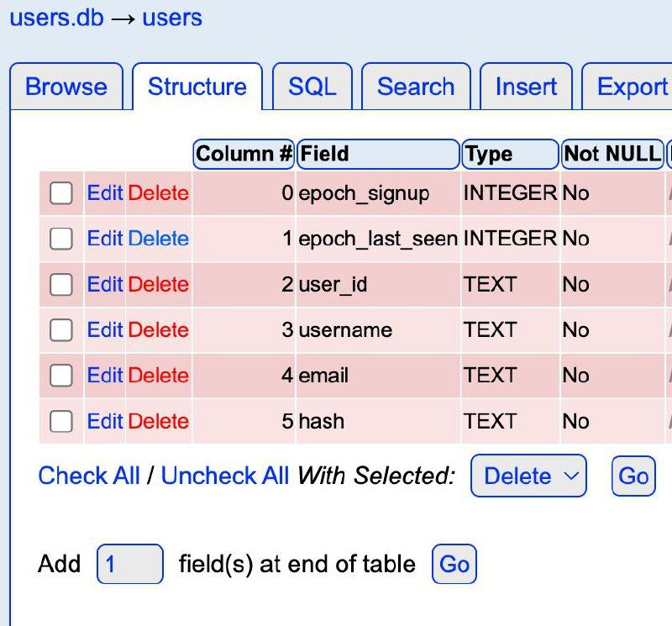Click the Uncheck All link
The height and width of the screenshot is (626, 672).
(225, 476)
